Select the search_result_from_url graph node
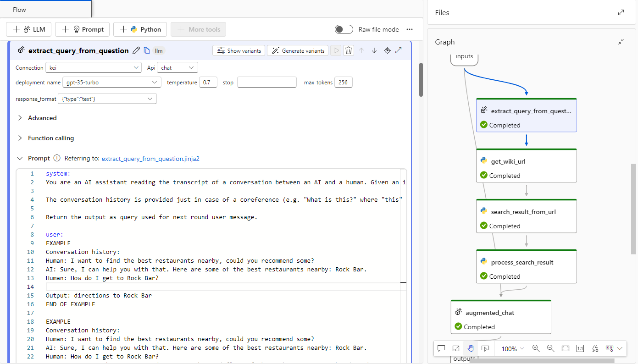638x364 pixels. click(527, 216)
